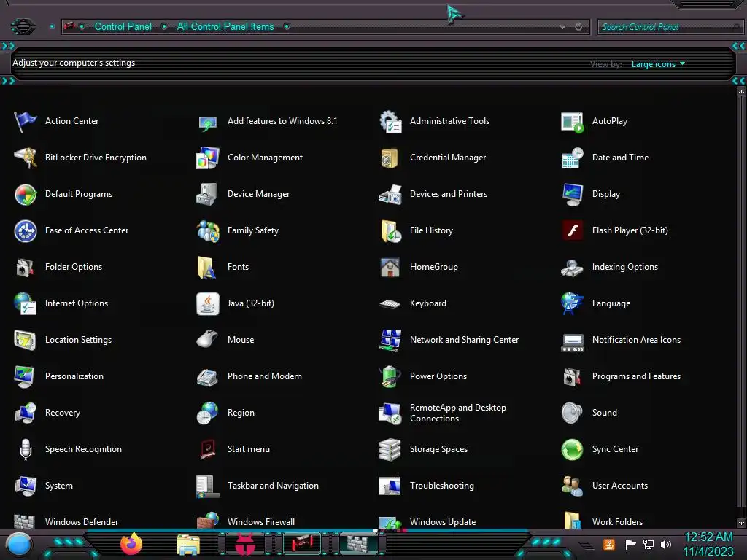
Task: Open the User Accounts link
Action: click(x=620, y=486)
